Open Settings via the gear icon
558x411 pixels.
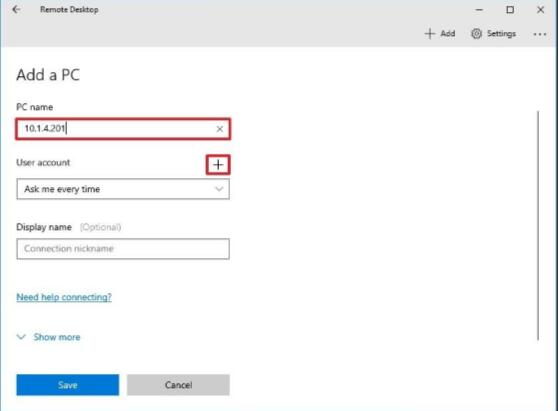[x=476, y=33]
